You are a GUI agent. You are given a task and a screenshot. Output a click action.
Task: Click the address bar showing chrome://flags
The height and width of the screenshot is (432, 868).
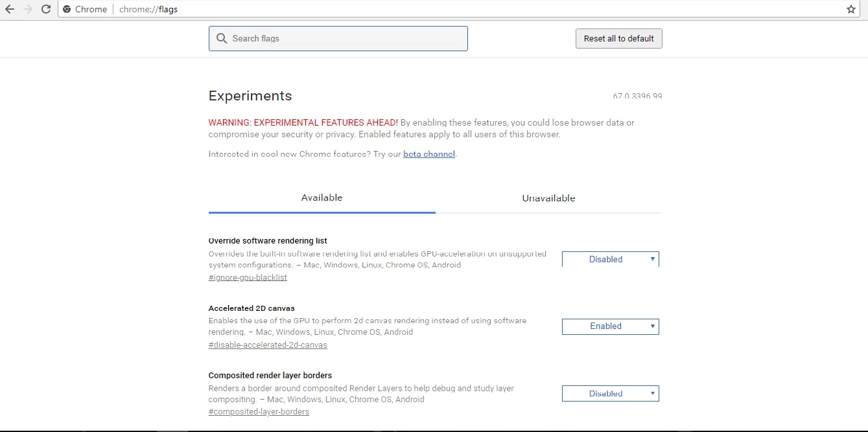pos(454,10)
